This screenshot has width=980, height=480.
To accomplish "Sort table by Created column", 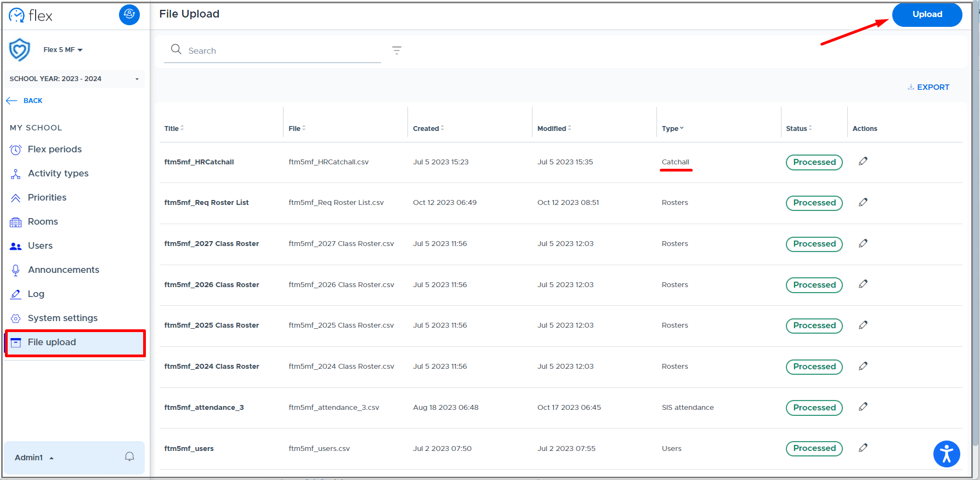I will (x=428, y=128).
